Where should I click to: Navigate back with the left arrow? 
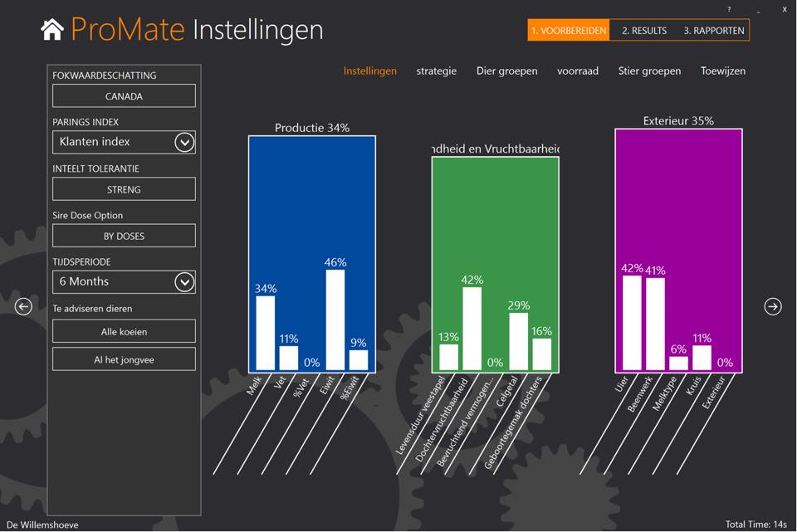pyautogui.click(x=23, y=306)
